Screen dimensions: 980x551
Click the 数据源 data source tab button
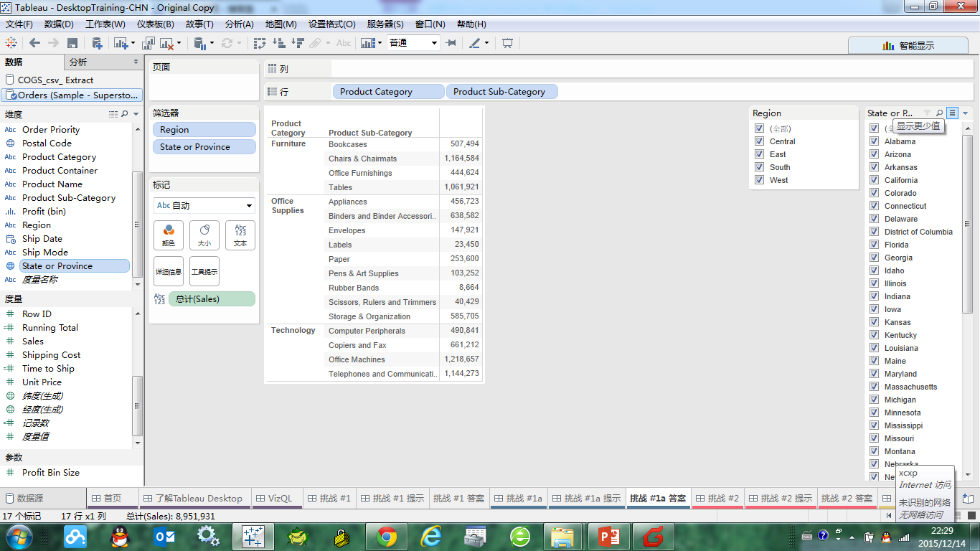24,498
